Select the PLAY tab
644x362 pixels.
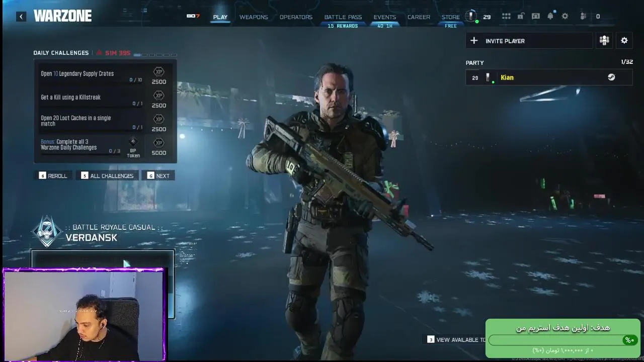click(x=220, y=17)
